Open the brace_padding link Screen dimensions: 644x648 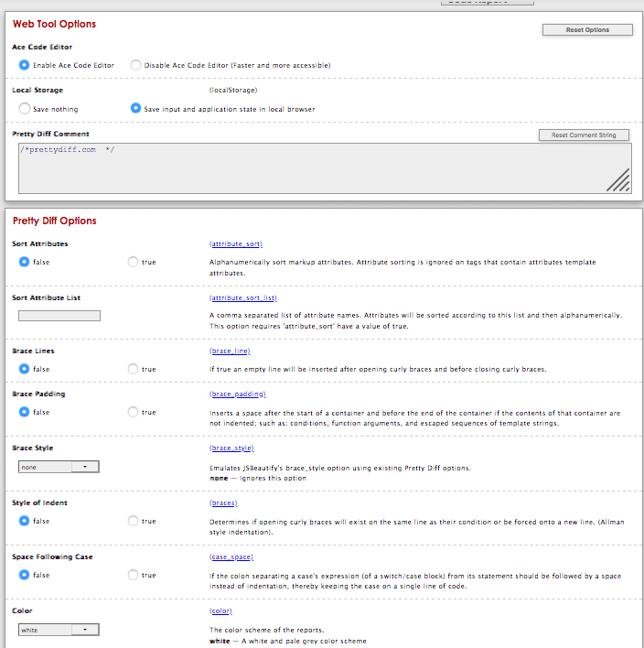238,394
